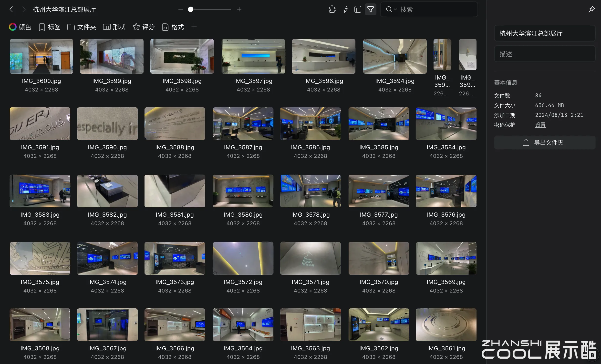Select thumbnail IMG_3568.jpg
The height and width of the screenshot is (364, 601).
coord(40,325)
